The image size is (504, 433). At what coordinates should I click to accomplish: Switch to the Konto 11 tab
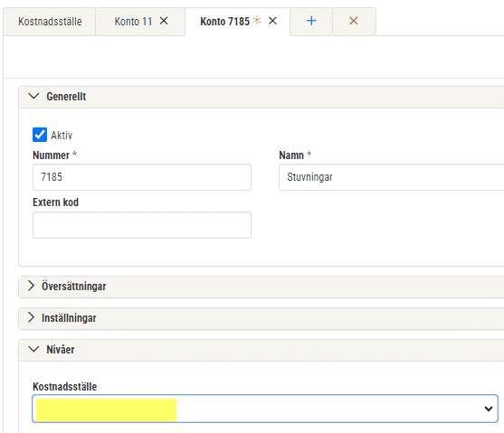click(x=133, y=22)
